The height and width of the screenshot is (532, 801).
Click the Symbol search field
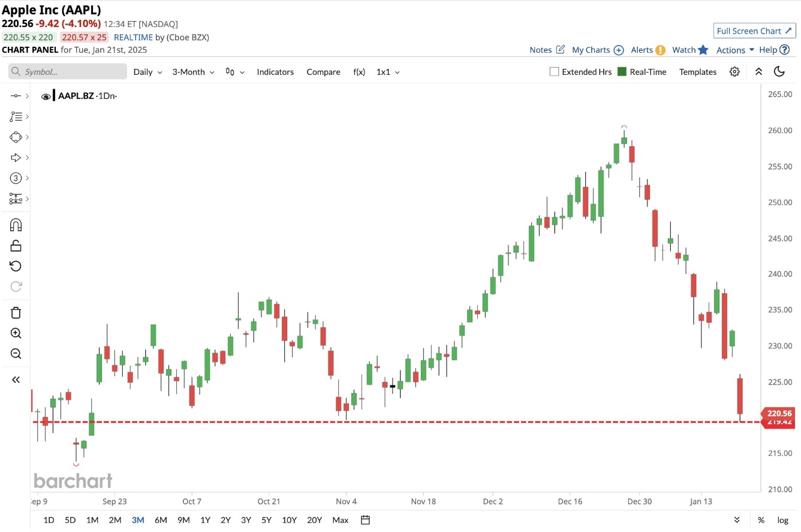[68, 72]
